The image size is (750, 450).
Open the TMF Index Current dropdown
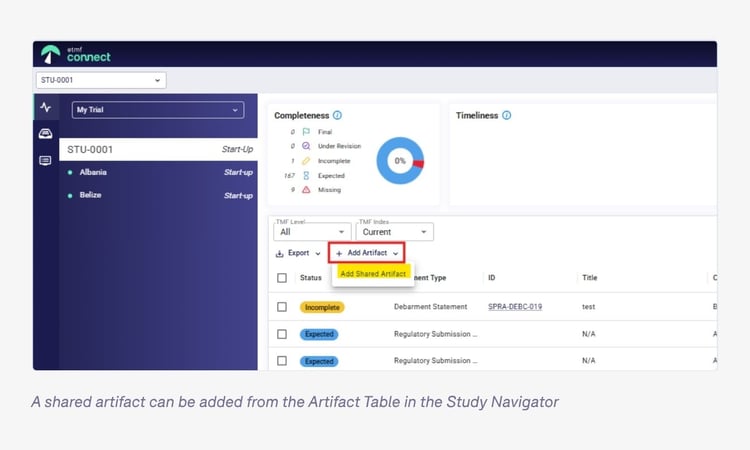(x=395, y=232)
